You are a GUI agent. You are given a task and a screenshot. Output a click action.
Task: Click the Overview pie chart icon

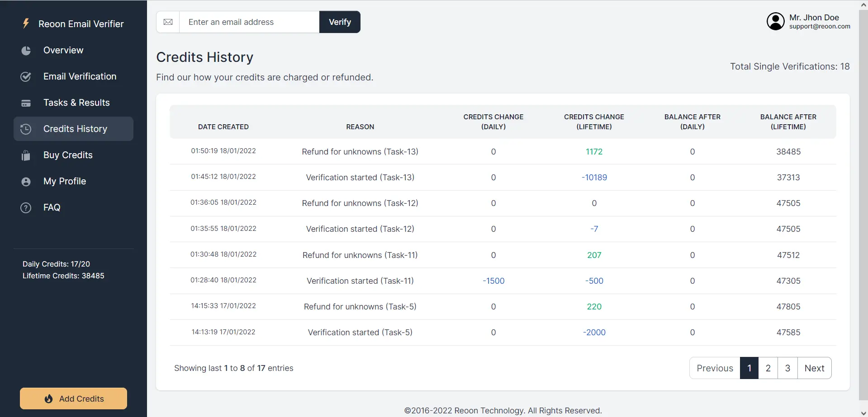pyautogui.click(x=26, y=51)
